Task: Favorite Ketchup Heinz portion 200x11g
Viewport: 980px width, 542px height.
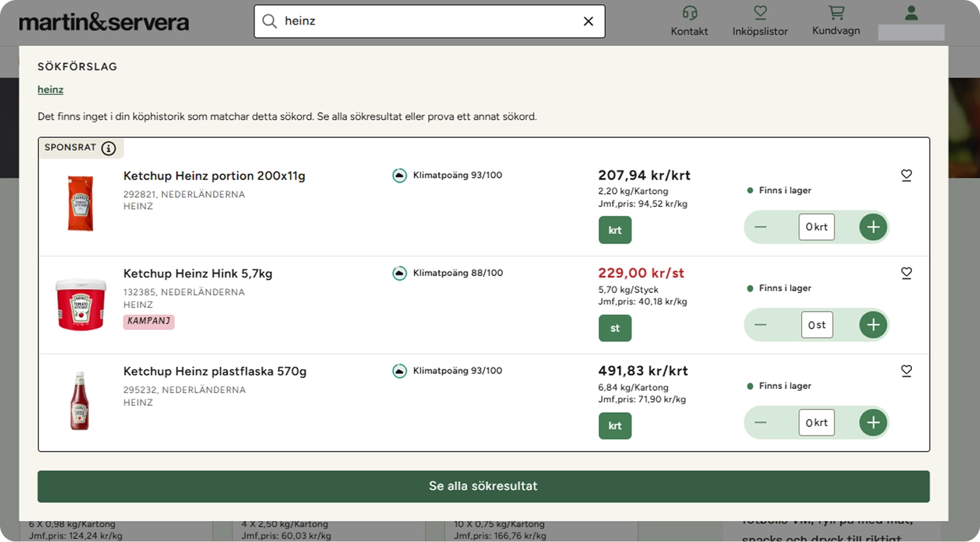Action: click(906, 175)
